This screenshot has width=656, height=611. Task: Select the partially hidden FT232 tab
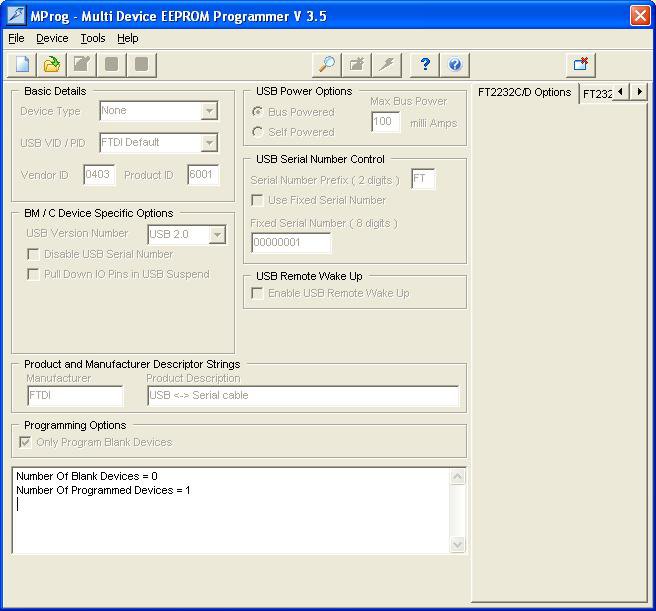pyautogui.click(x=597, y=94)
